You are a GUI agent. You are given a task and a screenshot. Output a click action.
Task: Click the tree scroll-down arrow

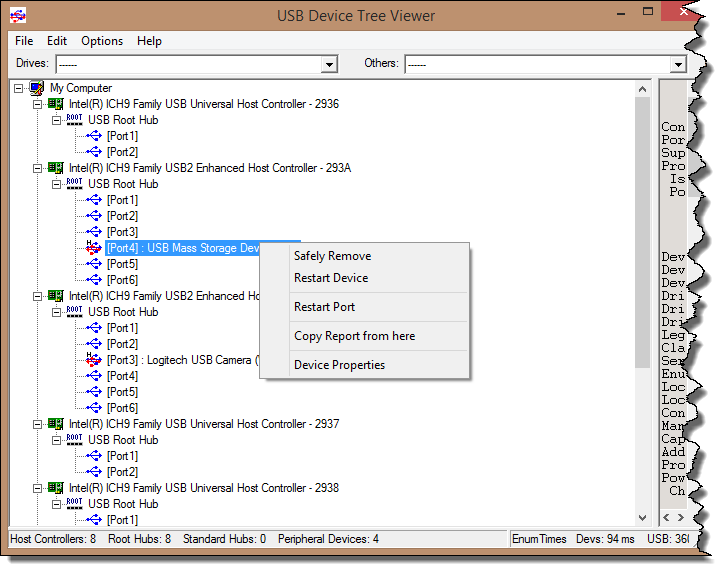click(643, 517)
